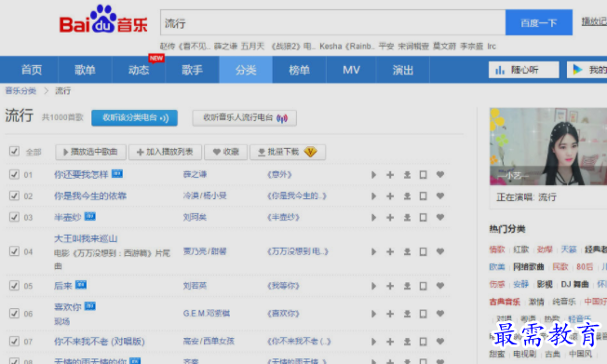
Task: Open the MV nav tab
Action: coord(351,70)
